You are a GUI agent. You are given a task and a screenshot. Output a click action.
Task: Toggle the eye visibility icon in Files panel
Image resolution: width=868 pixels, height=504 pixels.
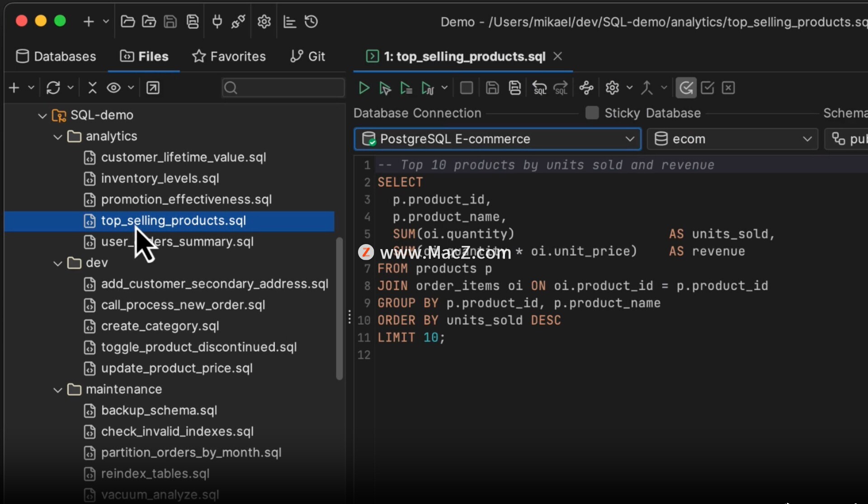(x=113, y=88)
